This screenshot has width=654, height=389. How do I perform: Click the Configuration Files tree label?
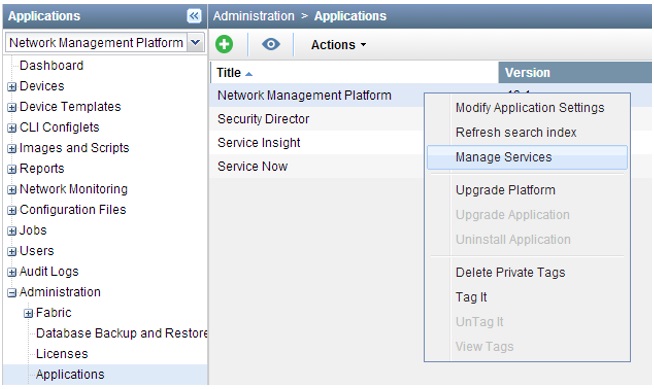pyautogui.click(x=73, y=209)
